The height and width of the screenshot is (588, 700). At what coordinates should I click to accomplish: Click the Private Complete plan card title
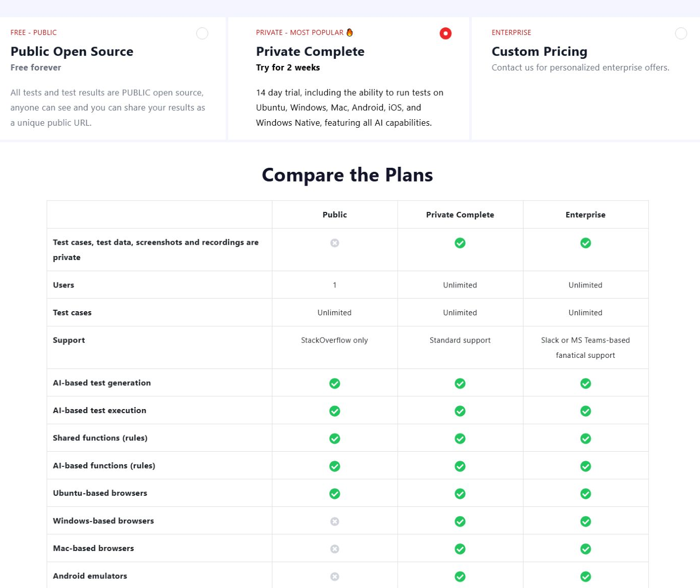[x=310, y=52]
